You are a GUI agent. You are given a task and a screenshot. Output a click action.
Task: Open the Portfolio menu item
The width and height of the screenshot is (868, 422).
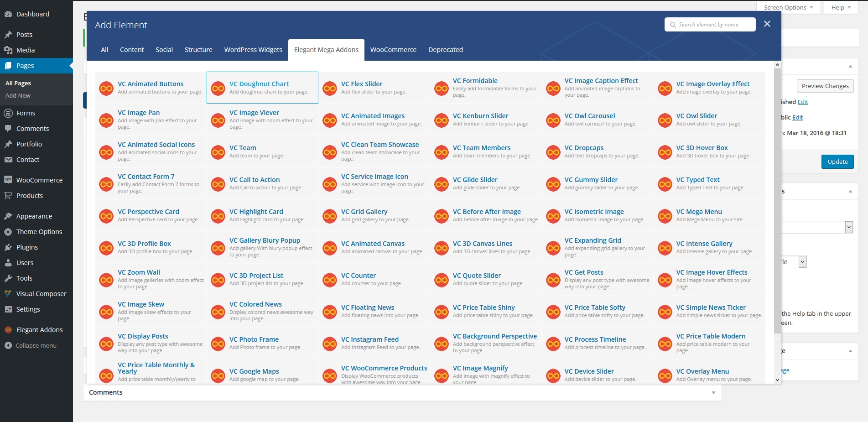36,144
